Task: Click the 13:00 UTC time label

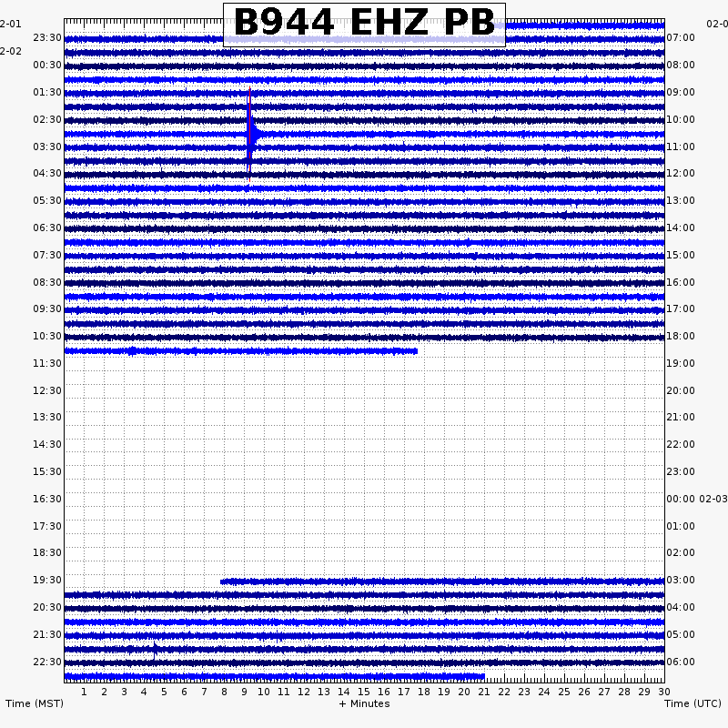Action: (681, 200)
